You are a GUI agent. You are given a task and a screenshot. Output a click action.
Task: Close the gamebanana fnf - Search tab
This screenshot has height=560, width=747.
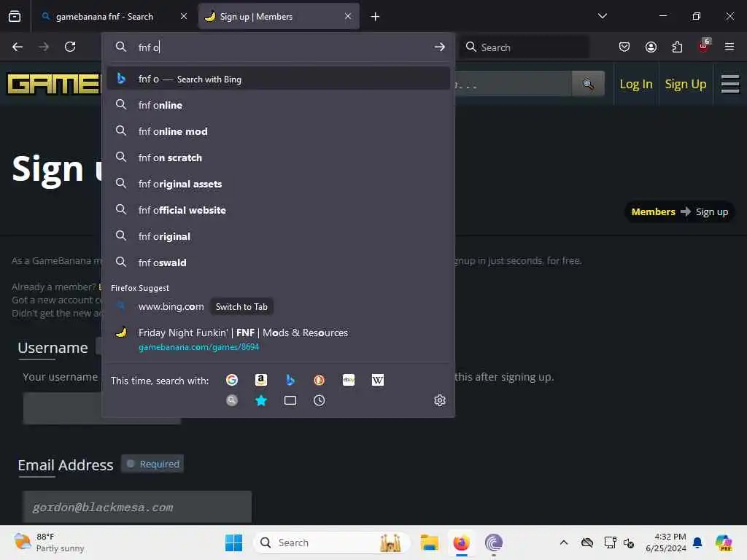[x=184, y=16]
